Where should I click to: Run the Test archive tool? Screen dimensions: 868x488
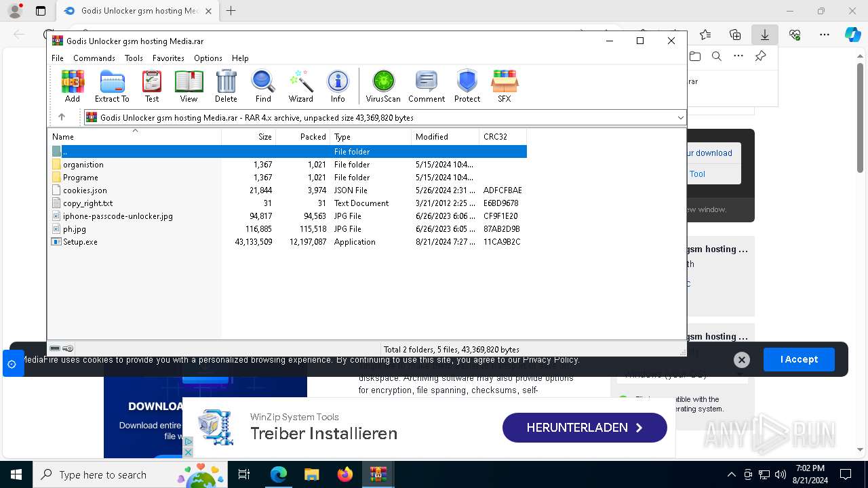[x=152, y=86]
